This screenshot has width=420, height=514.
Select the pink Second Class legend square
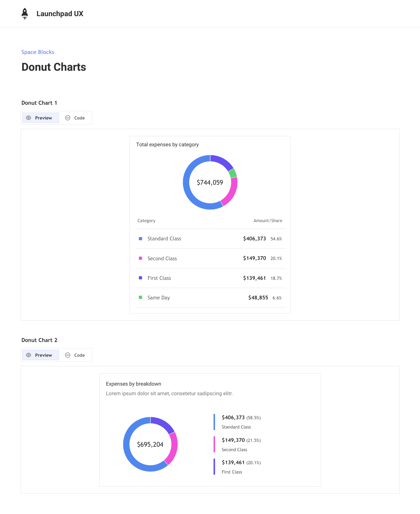click(x=140, y=258)
